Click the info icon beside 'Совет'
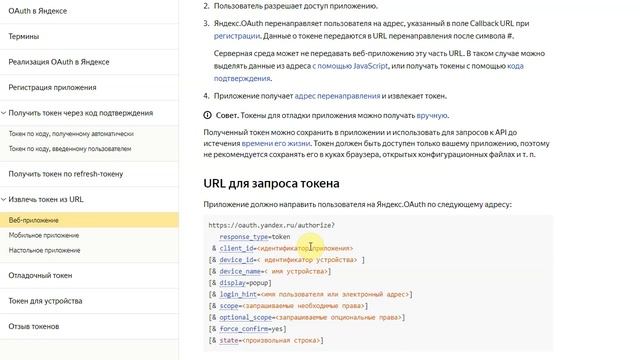640x360 pixels. 207,116
